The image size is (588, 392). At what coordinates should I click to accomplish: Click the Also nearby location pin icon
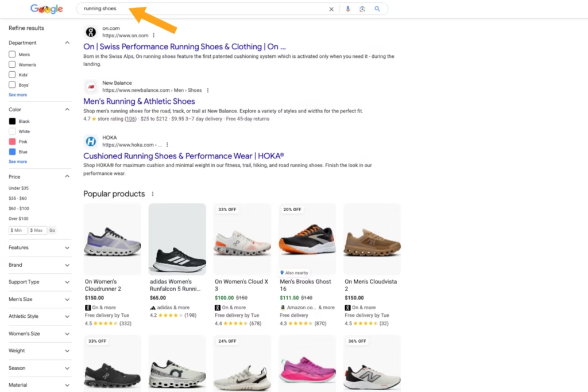click(x=282, y=273)
